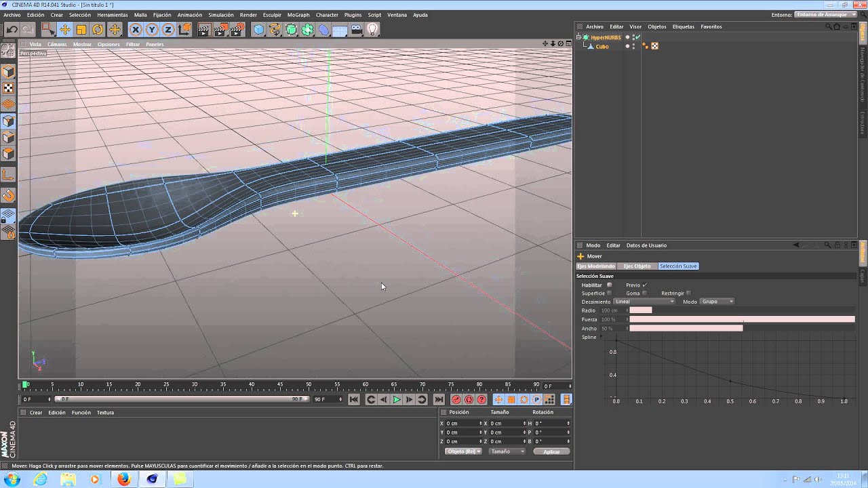Screen dimensions: 868x488
Task: Click the Redo arrow icon
Action: (28, 29)
